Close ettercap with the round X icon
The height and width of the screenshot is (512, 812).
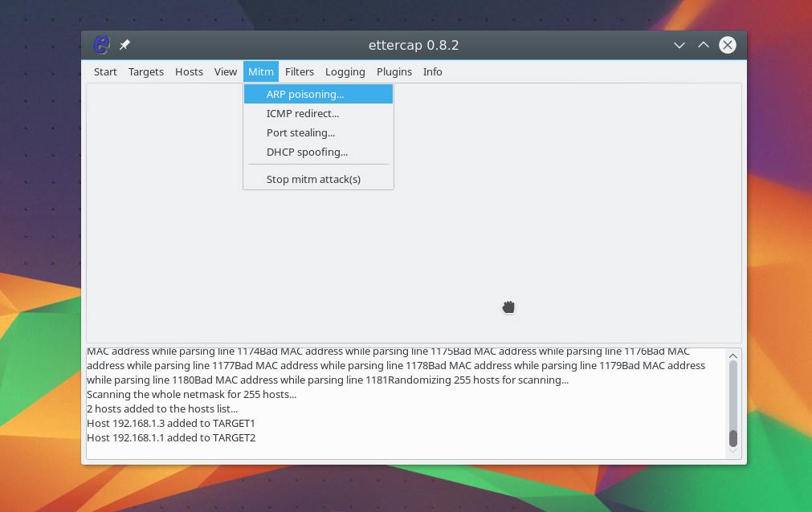coord(728,45)
